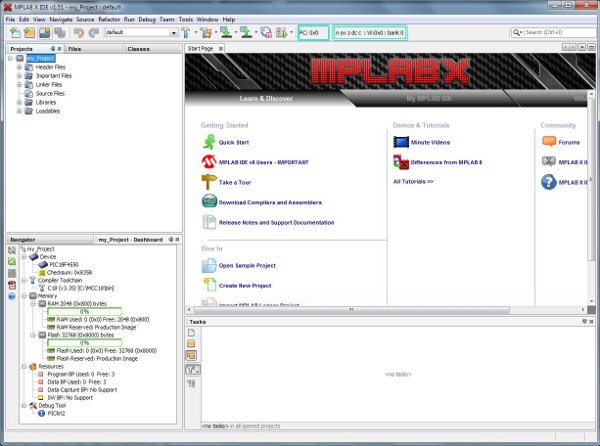Image resolution: width=600 pixels, height=446 pixels.
Task: Click Download Compilers and Assemblers link
Action: coord(270,202)
